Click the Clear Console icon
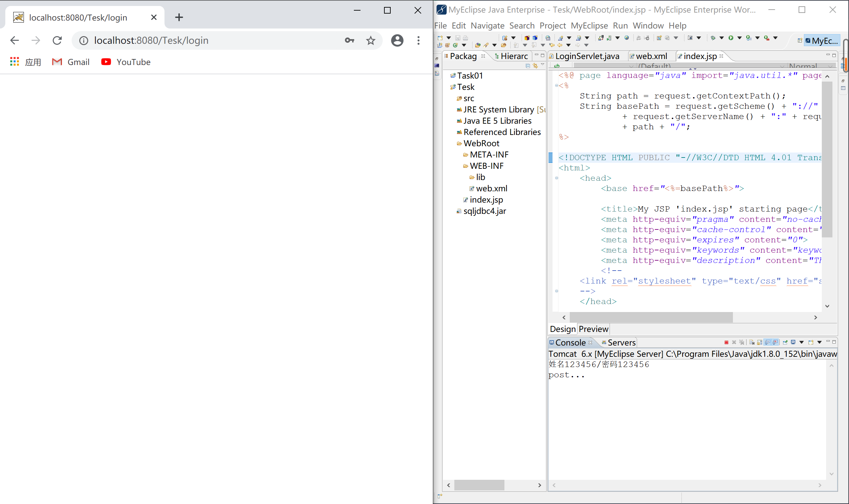 752,342
